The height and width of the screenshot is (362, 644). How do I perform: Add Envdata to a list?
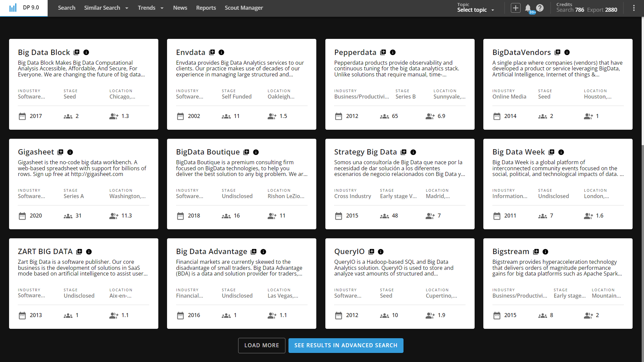212,52
